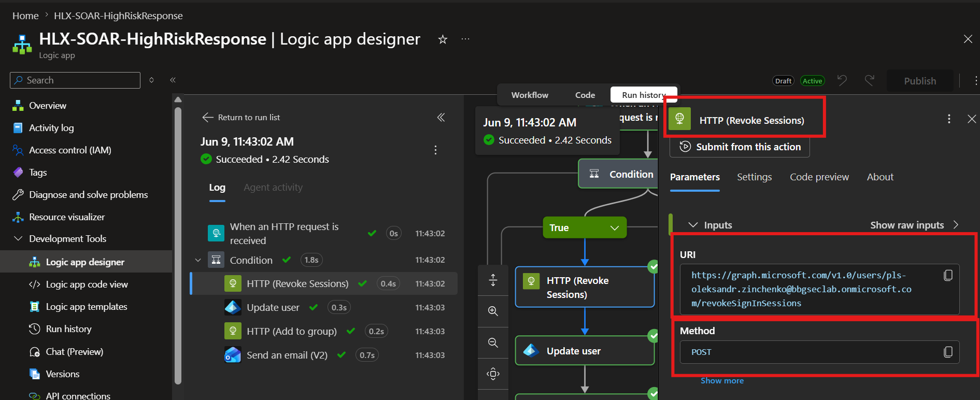The image size is (980, 400).
Task: Switch to the Code tab
Action: click(x=585, y=95)
